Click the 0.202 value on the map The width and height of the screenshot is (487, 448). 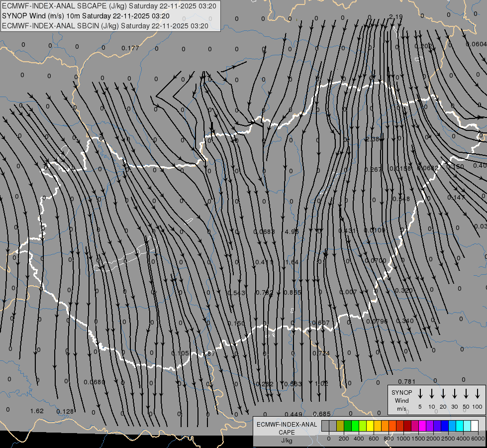[x=423, y=46]
